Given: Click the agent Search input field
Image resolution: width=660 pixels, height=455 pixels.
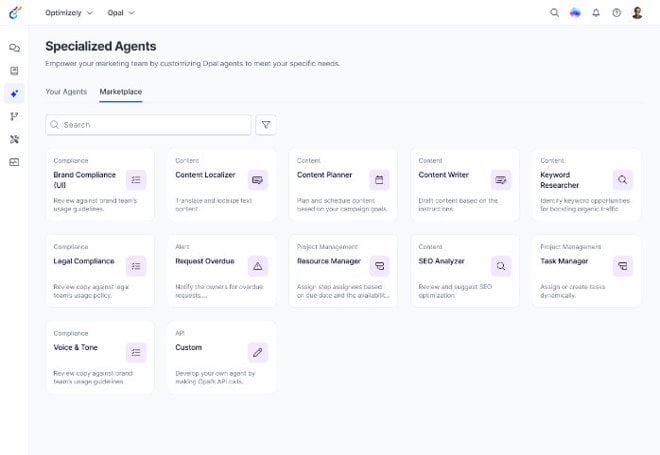Looking at the screenshot, I should coord(150,125).
